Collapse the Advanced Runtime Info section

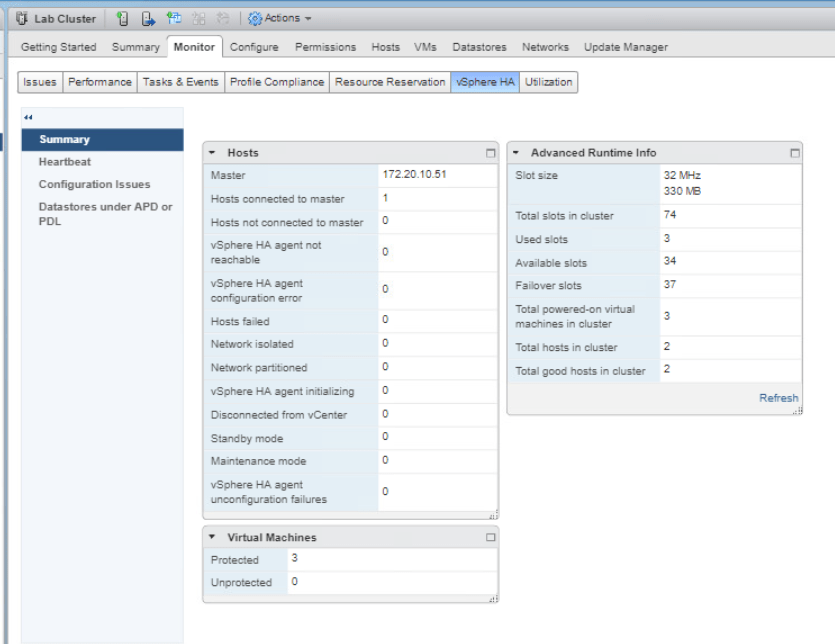516,153
